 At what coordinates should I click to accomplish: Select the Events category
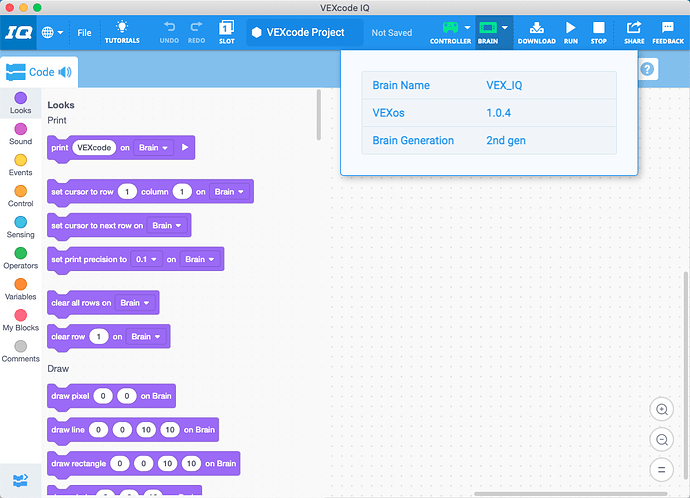pos(21,165)
